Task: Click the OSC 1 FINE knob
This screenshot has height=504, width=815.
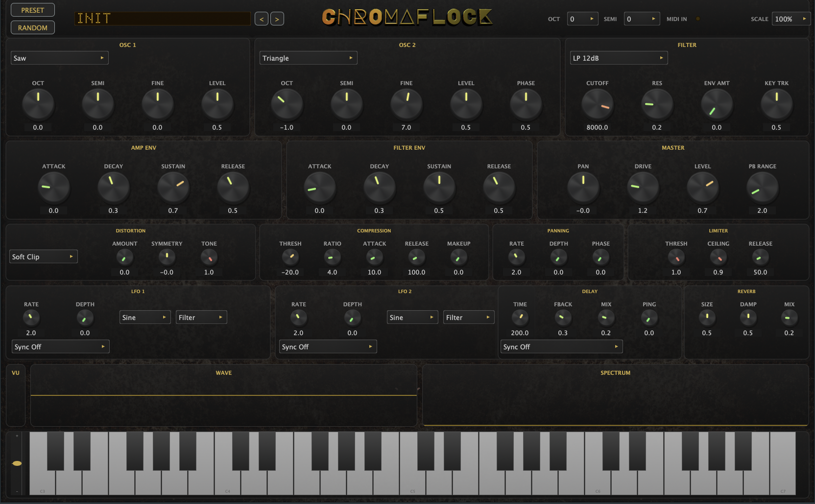Action: coord(157,104)
